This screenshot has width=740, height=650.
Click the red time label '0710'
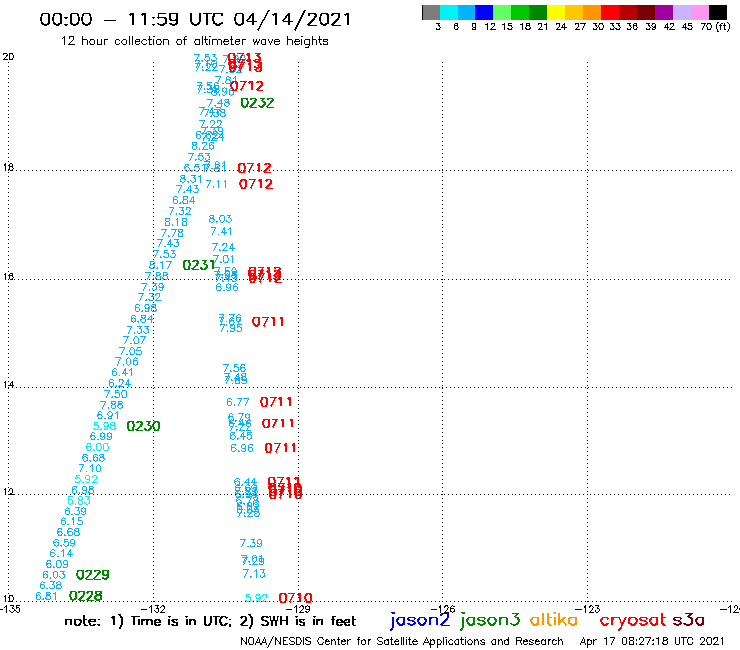pos(295,599)
